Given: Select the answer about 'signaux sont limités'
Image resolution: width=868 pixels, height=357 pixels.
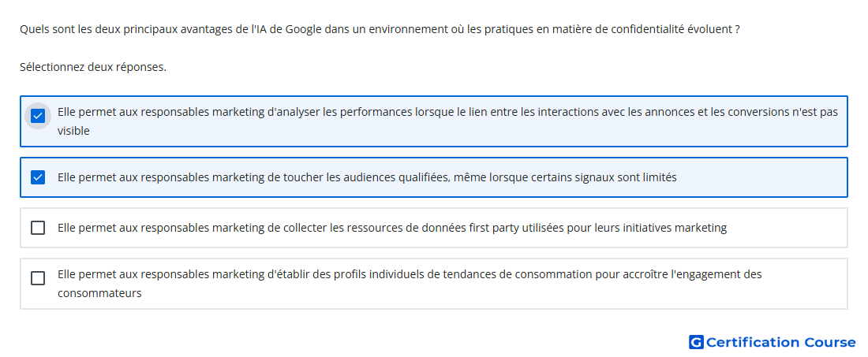Looking at the screenshot, I should click(x=434, y=177).
